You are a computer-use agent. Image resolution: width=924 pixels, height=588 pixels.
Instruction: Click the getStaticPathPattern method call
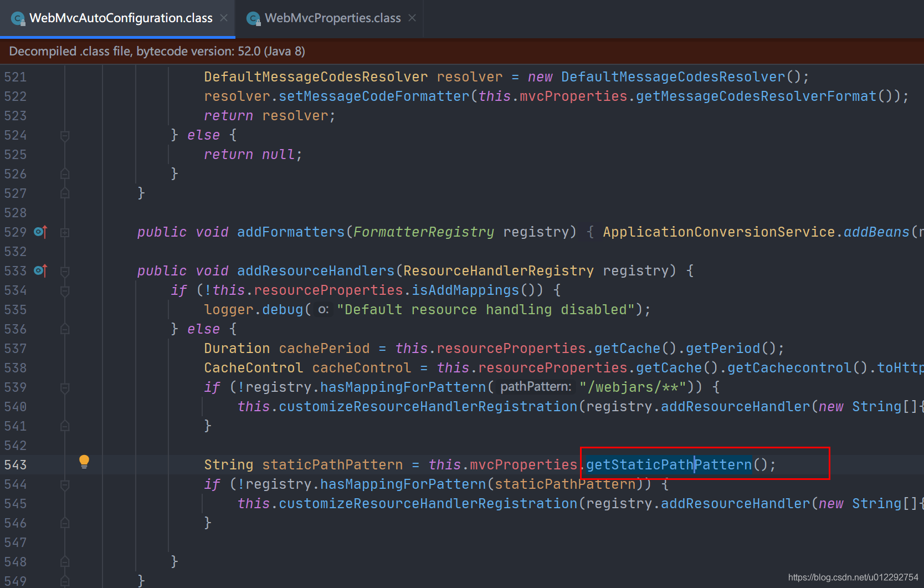point(669,464)
